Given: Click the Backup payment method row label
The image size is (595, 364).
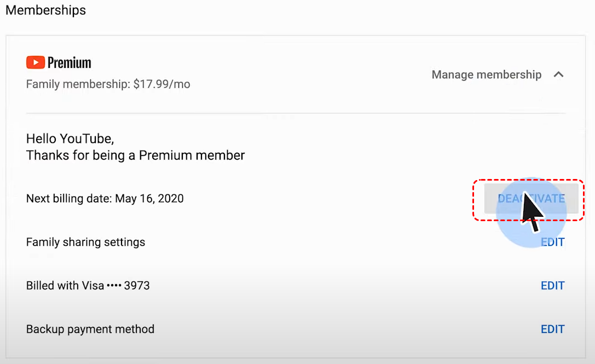Looking at the screenshot, I should 90,329.
